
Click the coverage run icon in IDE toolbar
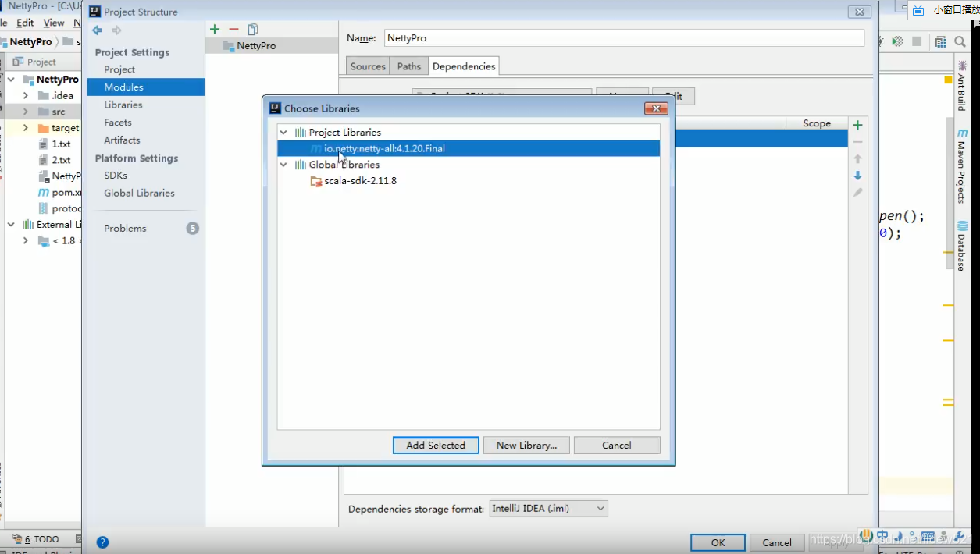click(898, 41)
